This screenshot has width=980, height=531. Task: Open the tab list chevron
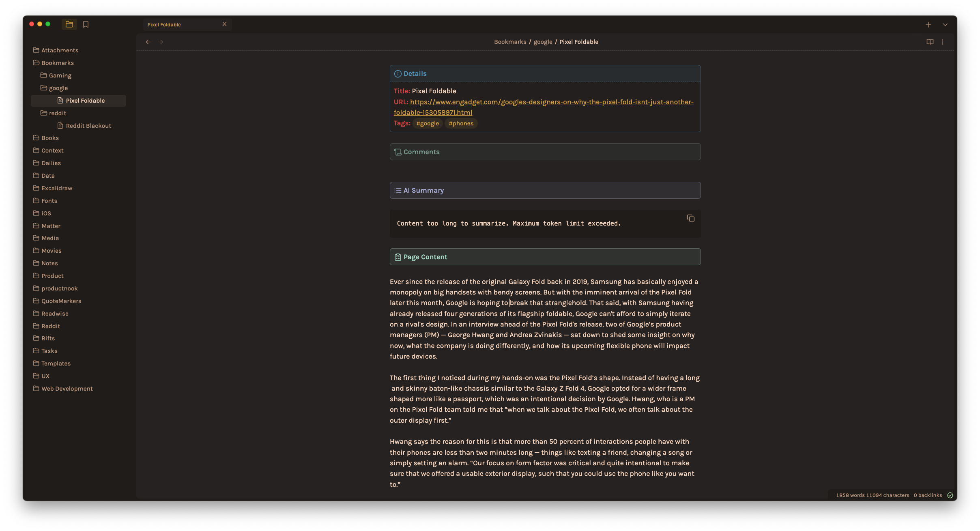click(x=945, y=25)
